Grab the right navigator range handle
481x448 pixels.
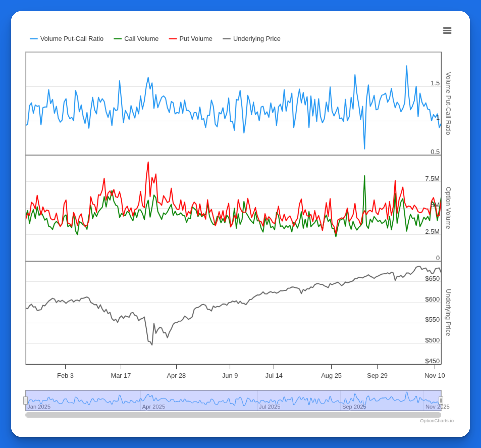tap(441, 401)
